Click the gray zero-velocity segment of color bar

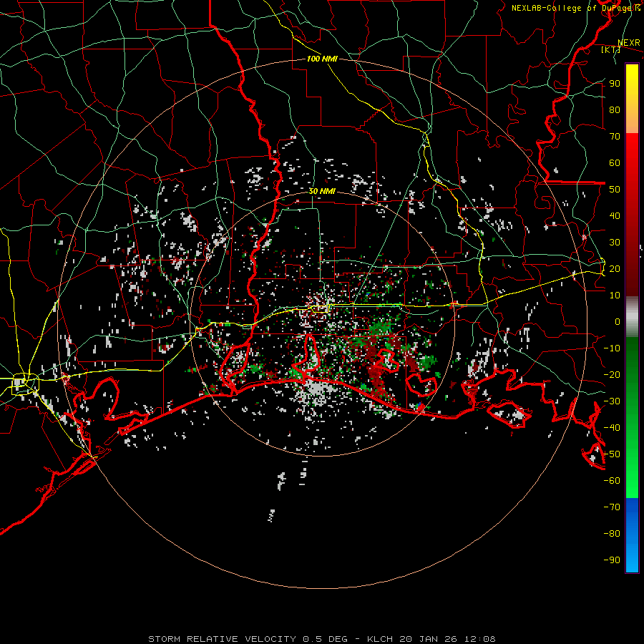(632, 317)
